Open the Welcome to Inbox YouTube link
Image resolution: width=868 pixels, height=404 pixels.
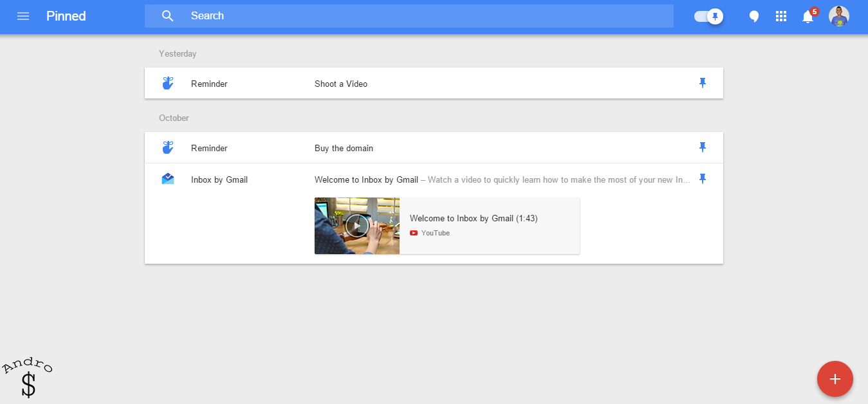tap(489, 226)
